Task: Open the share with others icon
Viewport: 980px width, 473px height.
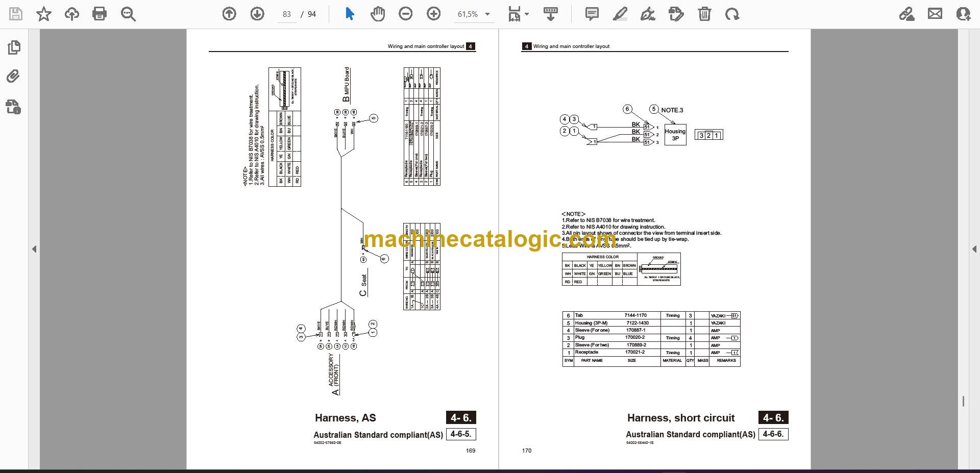Action: [963, 14]
